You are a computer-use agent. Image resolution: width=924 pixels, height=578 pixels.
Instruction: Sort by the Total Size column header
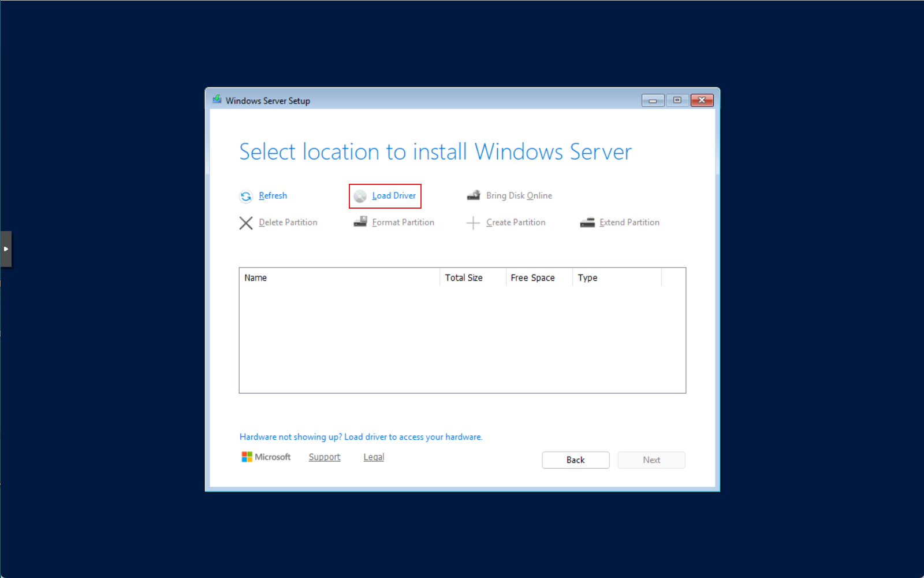[x=472, y=278]
